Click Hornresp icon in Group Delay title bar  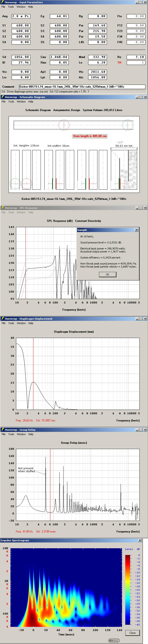click(3, 430)
